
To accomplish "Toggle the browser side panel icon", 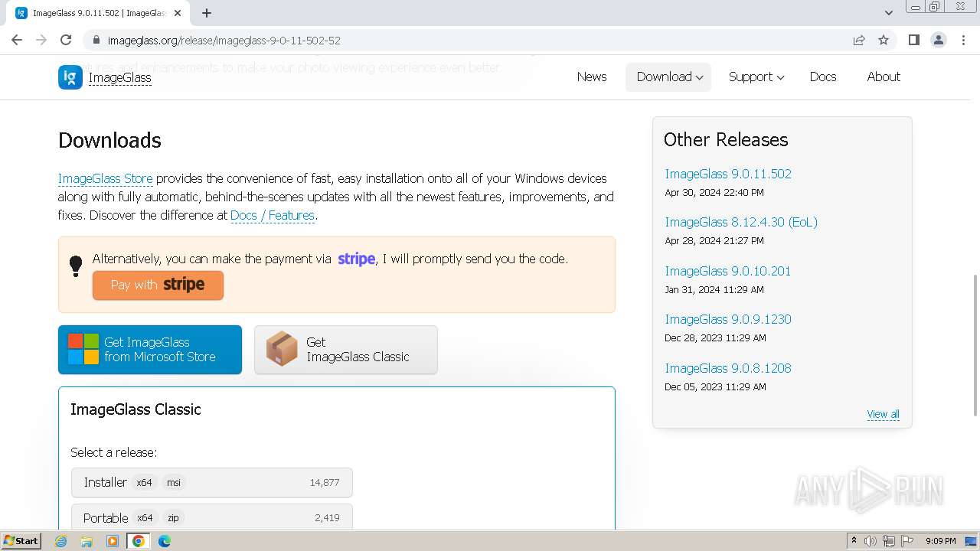I will pyautogui.click(x=914, y=40).
